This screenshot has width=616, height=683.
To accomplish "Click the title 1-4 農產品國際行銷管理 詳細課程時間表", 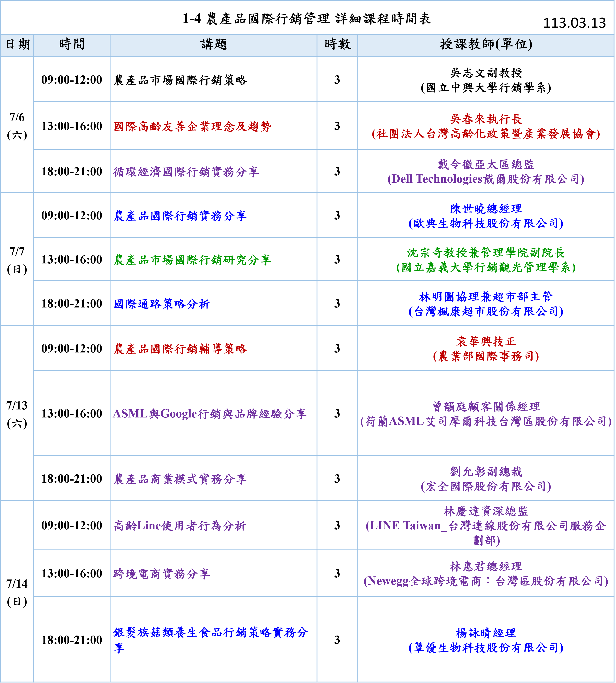I will point(307,19).
